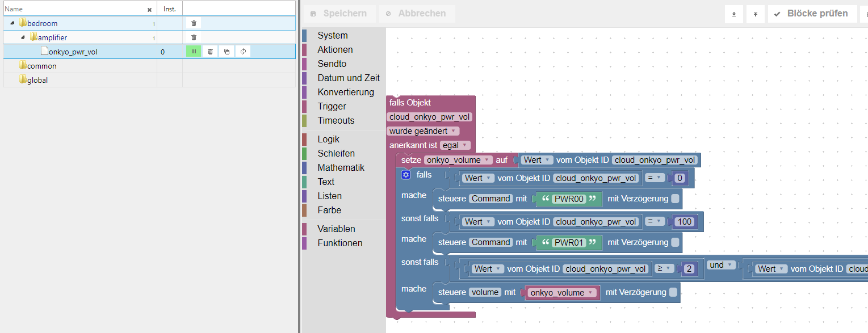This screenshot has height=333, width=868.
Task: Click the Blöcke prüfen button
Action: tap(811, 14)
